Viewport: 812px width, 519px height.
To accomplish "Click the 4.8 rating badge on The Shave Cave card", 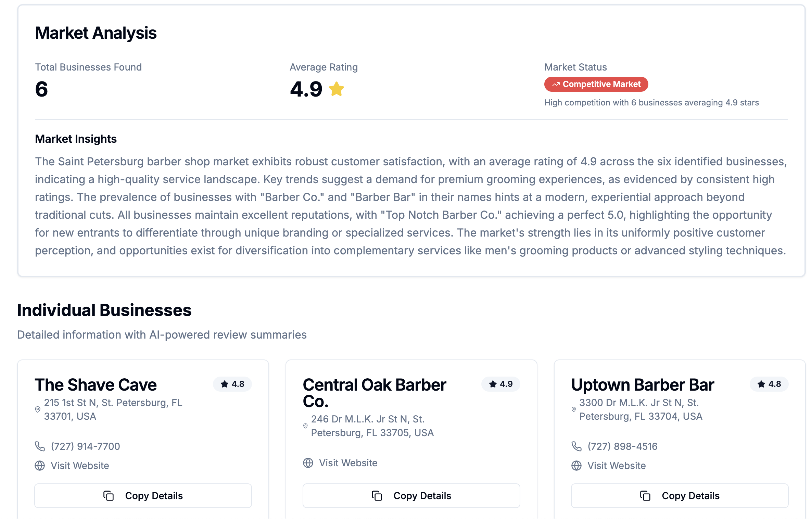I will click(x=232, y=384).
